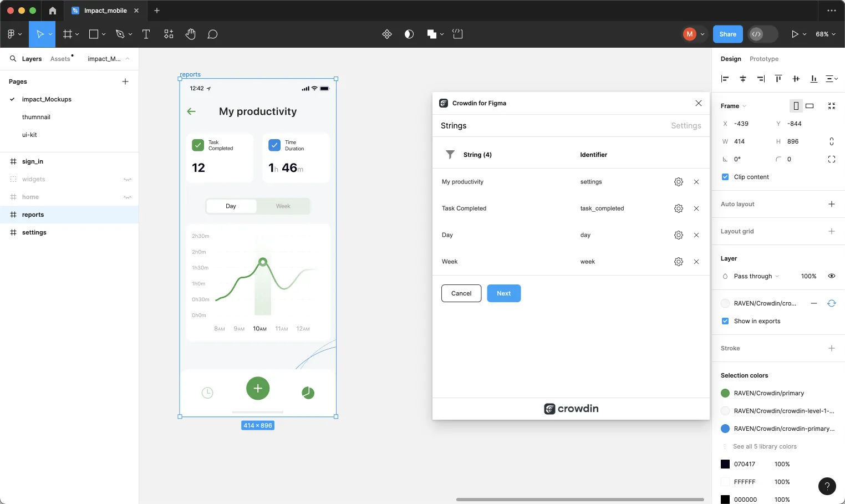Viewport: 845px width, 504px height.
Task: Open Present options dropdown arrow
Action: pos(805,34)
